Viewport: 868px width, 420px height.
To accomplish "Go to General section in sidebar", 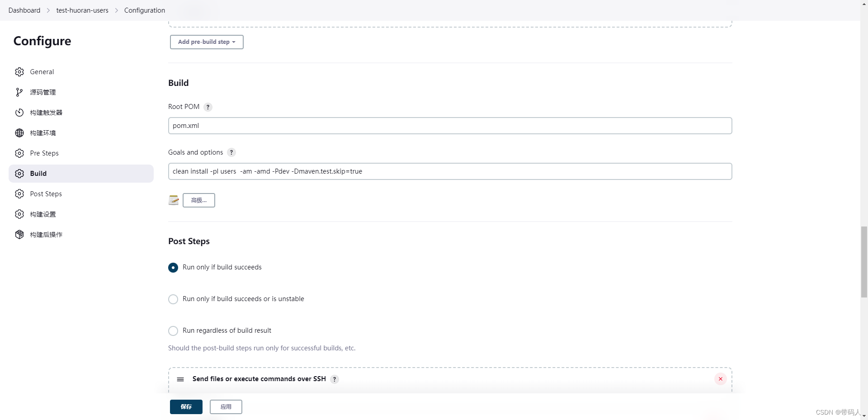I will click(81, 72).
